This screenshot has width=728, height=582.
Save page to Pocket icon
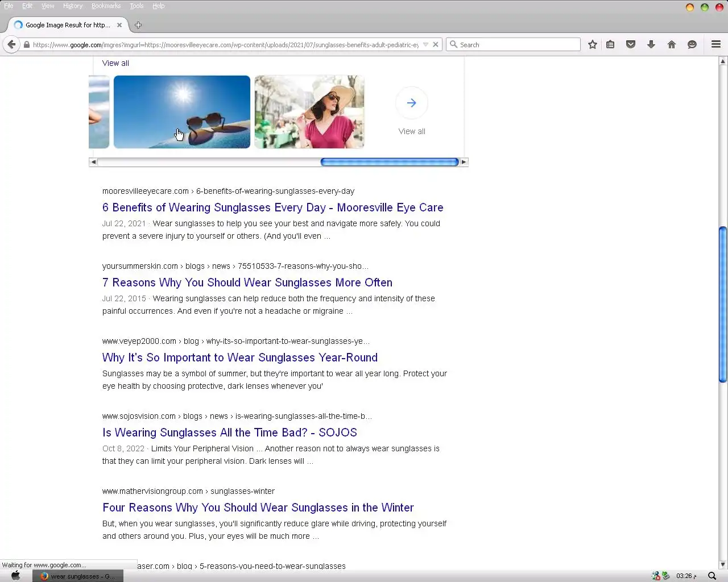coord(631,44)
